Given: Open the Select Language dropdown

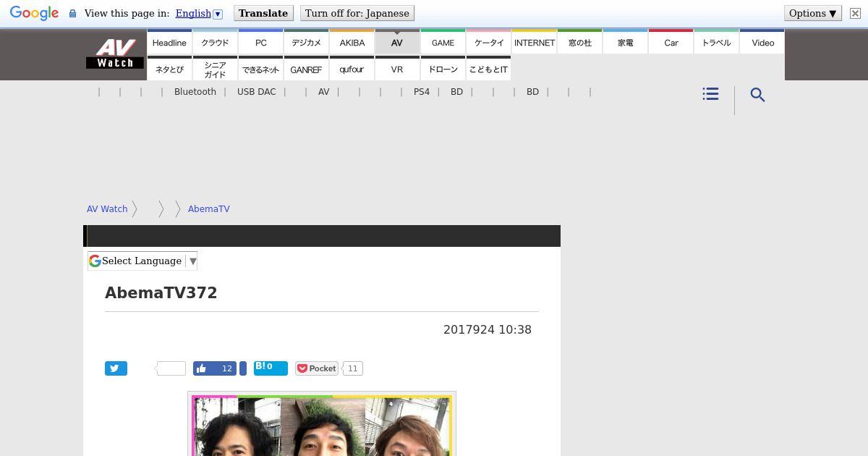Looking at the screenshot, I should pyautogui.click(x=142, y=261).
